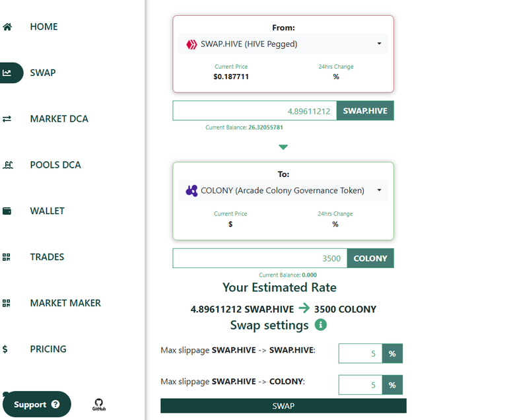Click the COLONY amount input field
507x420 pixels.
pos(260,258)
